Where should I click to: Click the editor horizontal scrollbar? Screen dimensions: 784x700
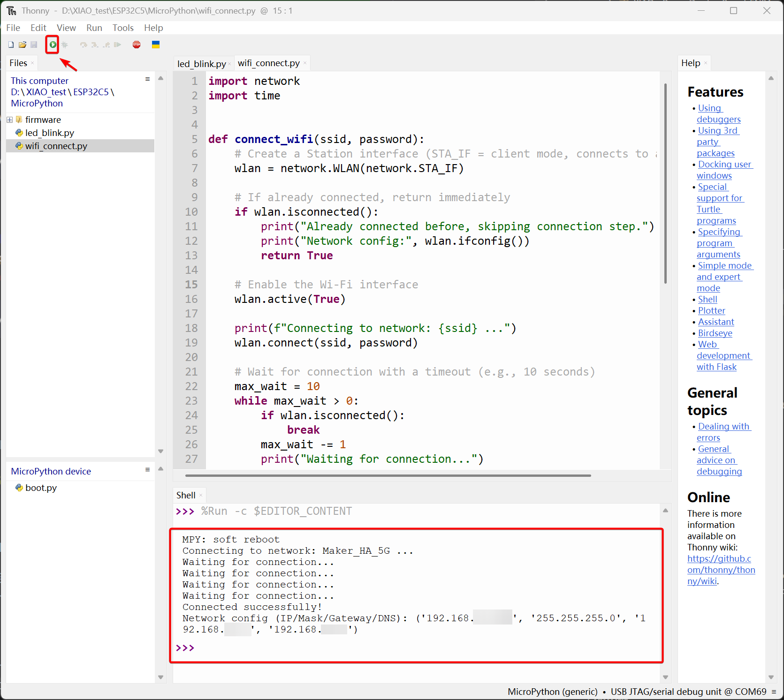[388, 475]
